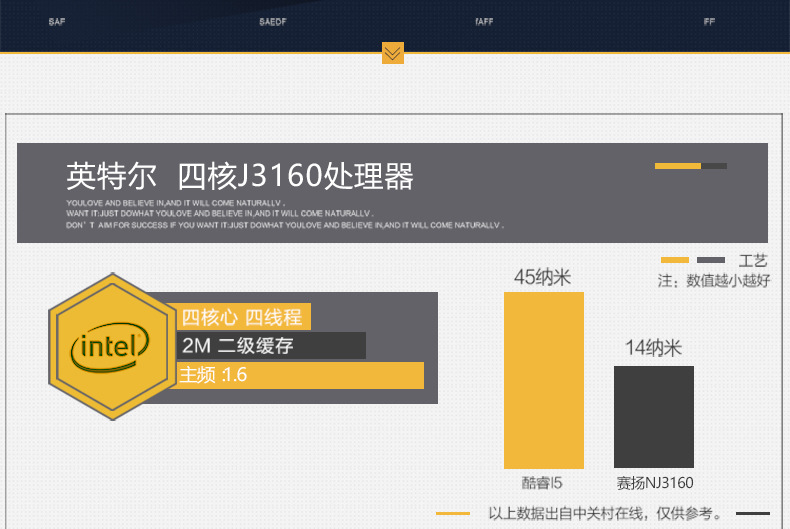Open the SAEDF navigation item
Image resolution: width=790 pixels, height=529 pixels.
tap(273, 22)
